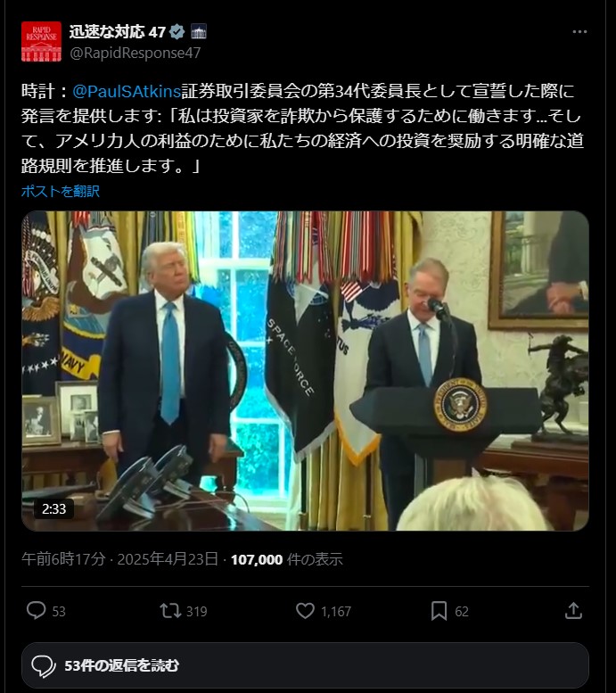Click the 319 repost count
616x693 pixels.
197,611
